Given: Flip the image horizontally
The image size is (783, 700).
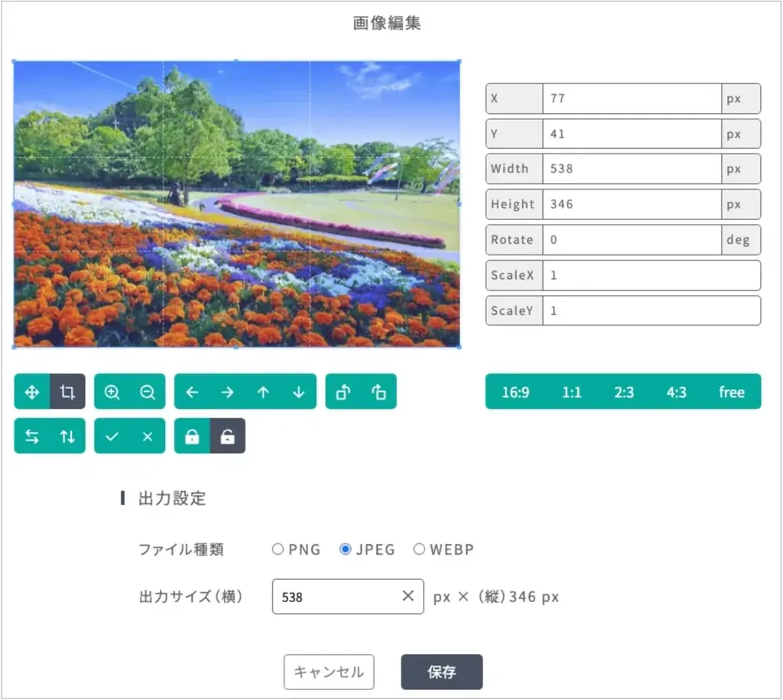Looking at the screenshot, I should 31,436.
